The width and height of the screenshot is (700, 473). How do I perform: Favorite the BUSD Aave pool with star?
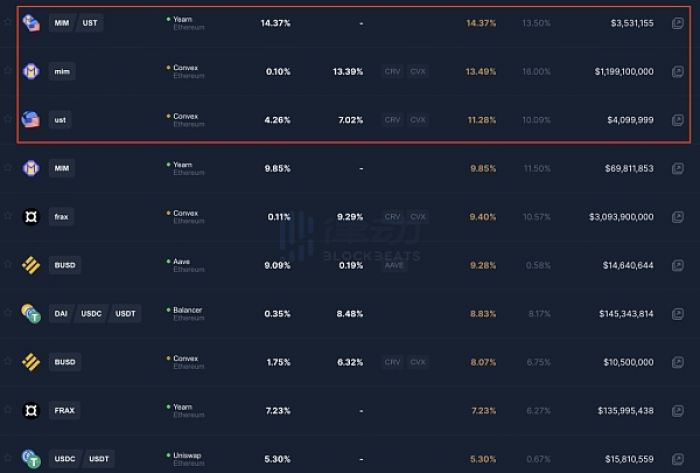pyautogui.click(x=8, y=264)
